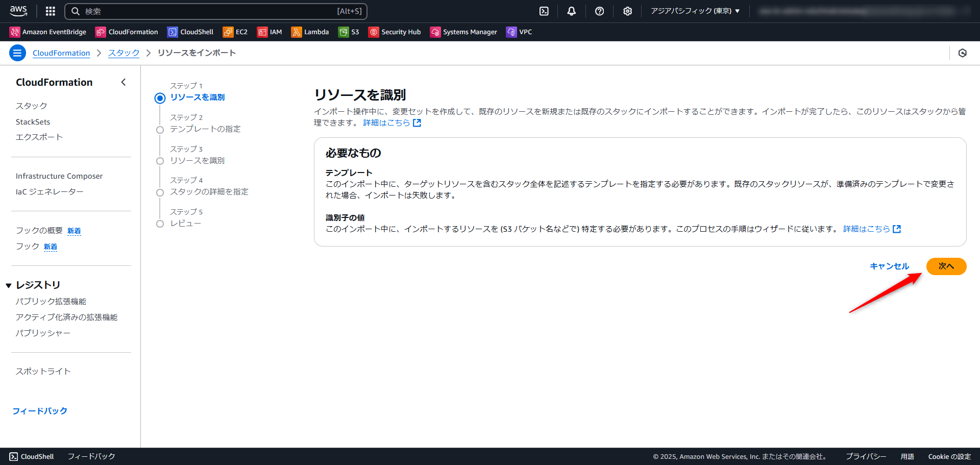This screenshot has width=980, height=465.
Task: Open the help question mark menu
Action: [600, 11]
